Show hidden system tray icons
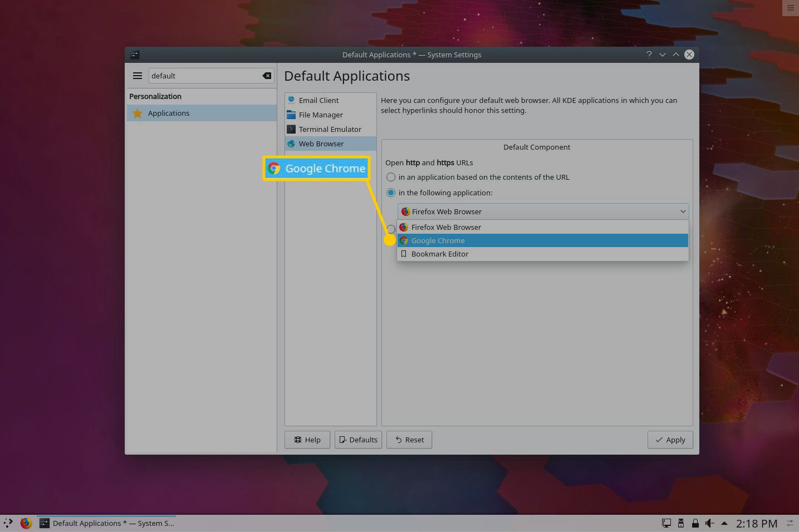The width and height of the screenshot is (799, 532). [724, 523]
